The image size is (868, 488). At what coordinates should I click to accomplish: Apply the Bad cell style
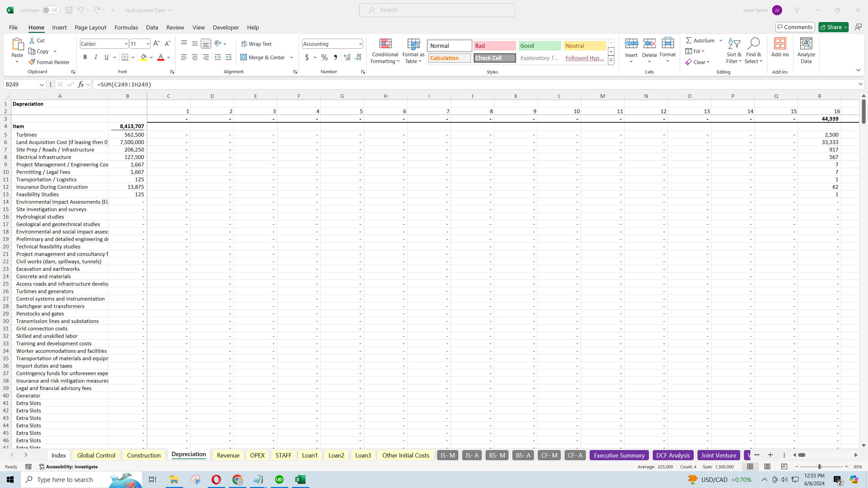(x=494, y=46)
